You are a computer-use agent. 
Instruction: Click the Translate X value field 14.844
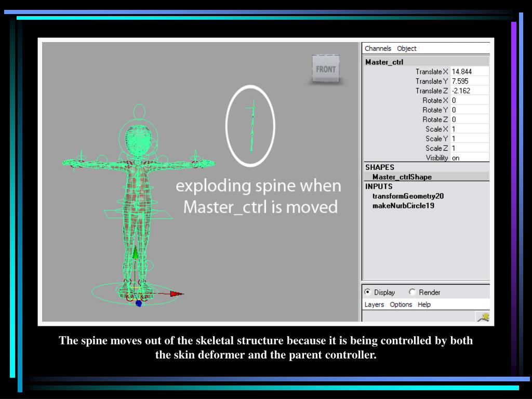[470, 72]
